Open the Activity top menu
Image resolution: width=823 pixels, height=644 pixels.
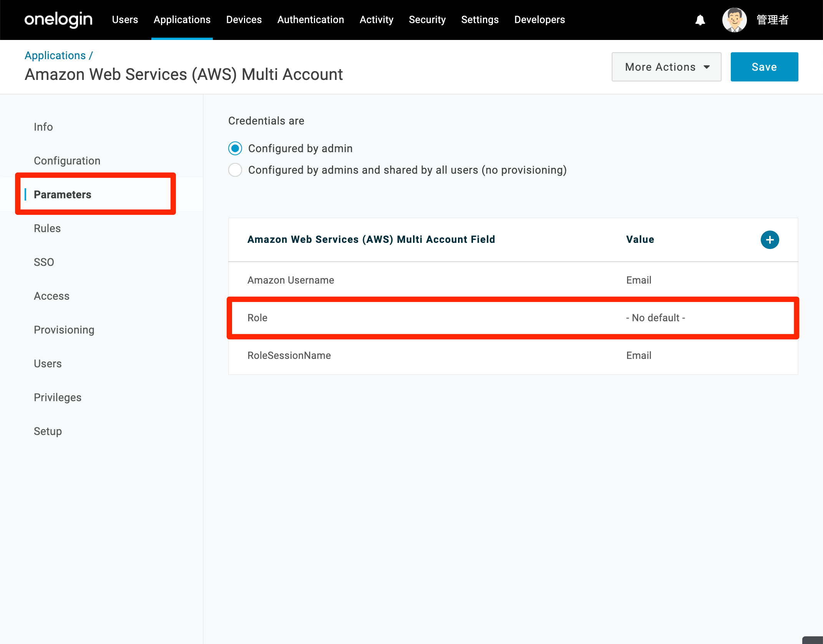(377, 20)
